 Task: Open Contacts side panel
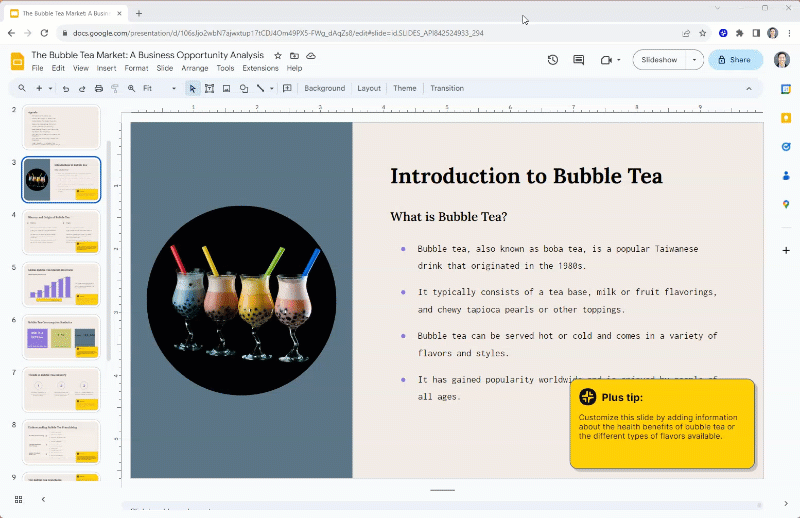coord(786,176)
